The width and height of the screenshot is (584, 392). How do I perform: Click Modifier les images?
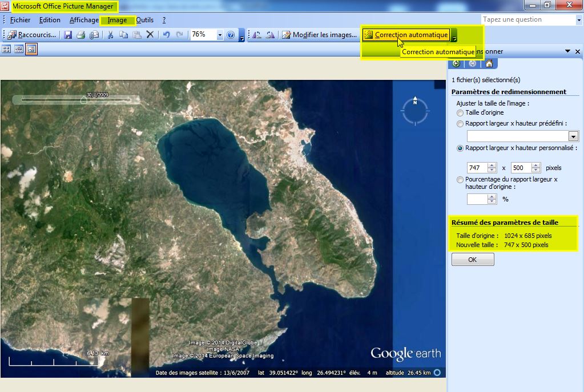319,35
